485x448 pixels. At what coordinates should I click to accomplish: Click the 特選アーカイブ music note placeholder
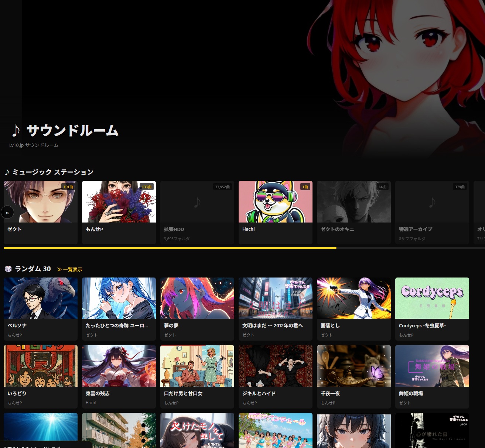(432, 202)
